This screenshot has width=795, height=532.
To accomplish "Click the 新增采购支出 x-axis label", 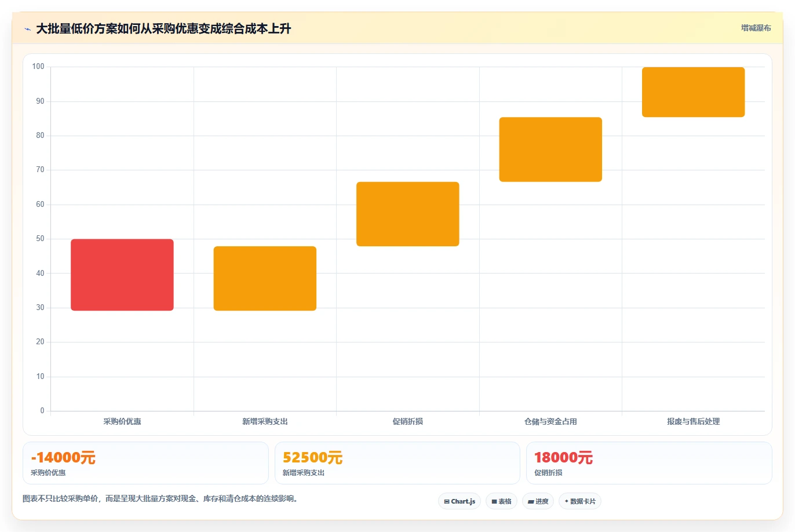I will click(x=265, y=421).
